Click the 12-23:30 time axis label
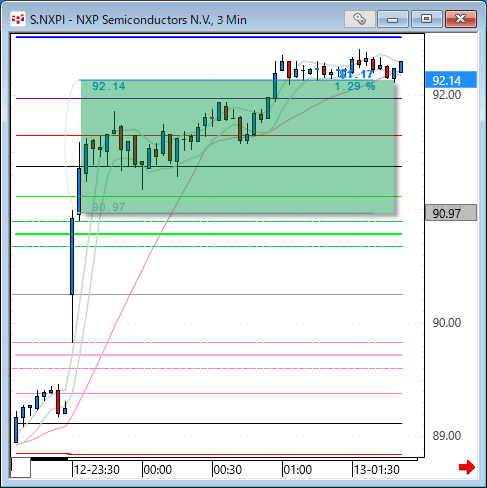The width and height of the screenshot is (487, 488). click(96, 470)
